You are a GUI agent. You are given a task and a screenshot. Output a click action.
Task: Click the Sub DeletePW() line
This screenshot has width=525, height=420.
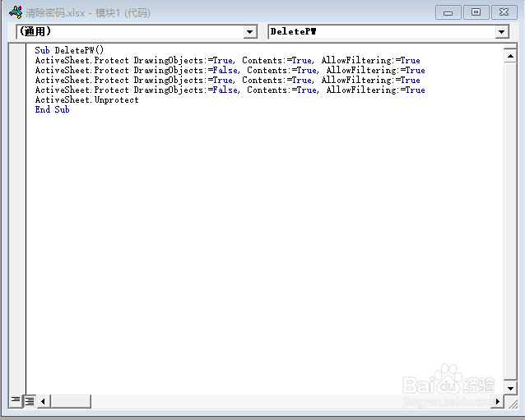(x=69, y=50)
